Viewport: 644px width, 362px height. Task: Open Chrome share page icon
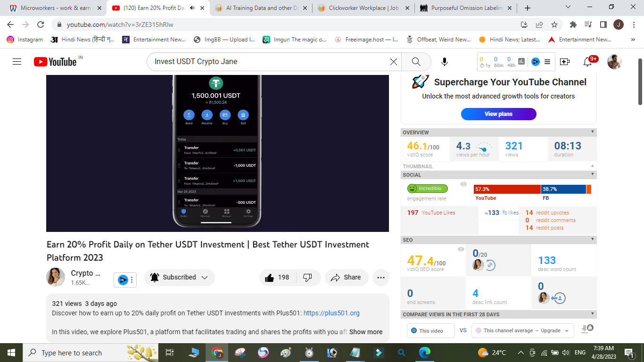539,25
